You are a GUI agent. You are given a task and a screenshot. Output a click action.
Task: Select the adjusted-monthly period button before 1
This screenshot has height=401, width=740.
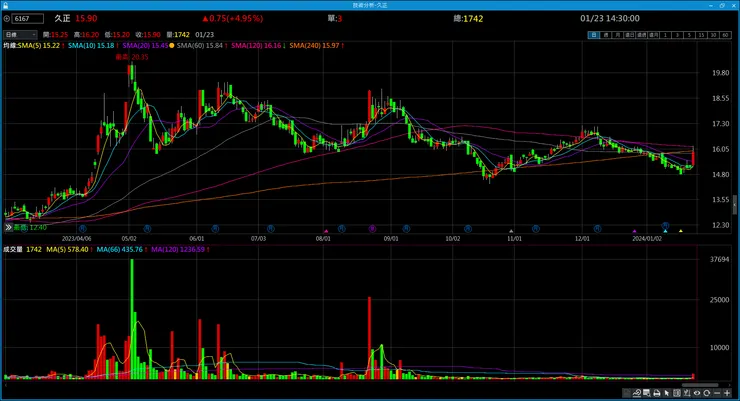tap(654, 35)
